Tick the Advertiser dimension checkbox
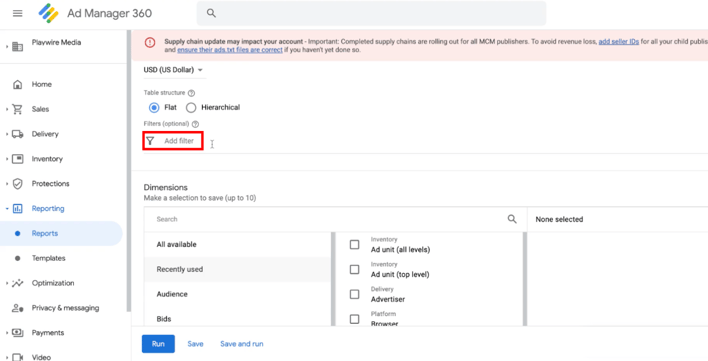 click(x=354, y=294)
